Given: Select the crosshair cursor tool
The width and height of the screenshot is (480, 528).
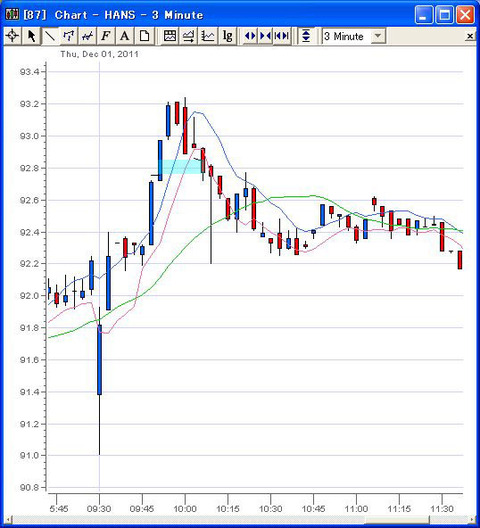Looking at the screenshot, I should coord(12,36).
